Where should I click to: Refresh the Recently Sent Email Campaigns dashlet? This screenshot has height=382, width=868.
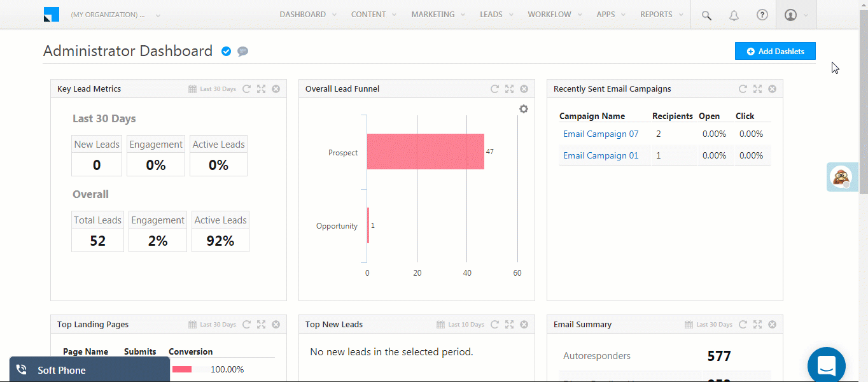point(743,88)
